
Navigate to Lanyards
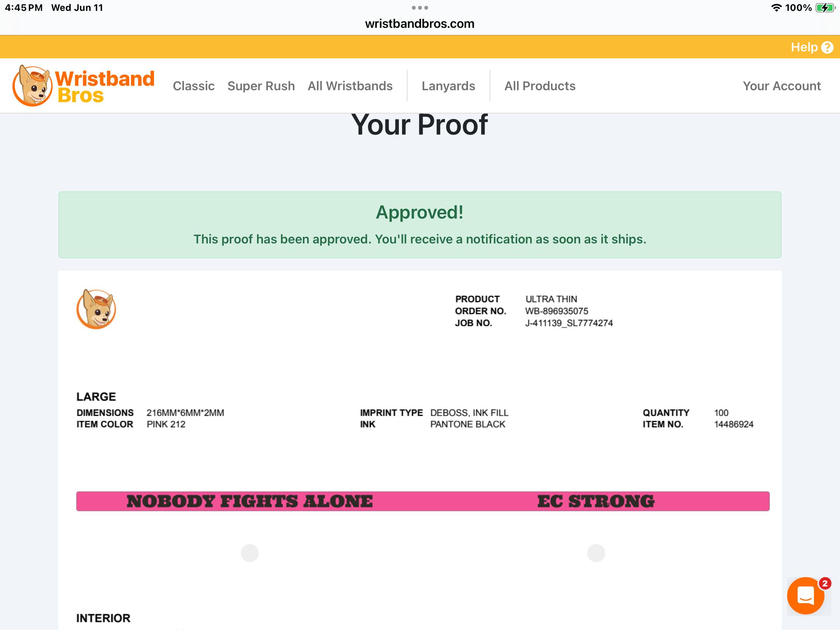(448, 86)
